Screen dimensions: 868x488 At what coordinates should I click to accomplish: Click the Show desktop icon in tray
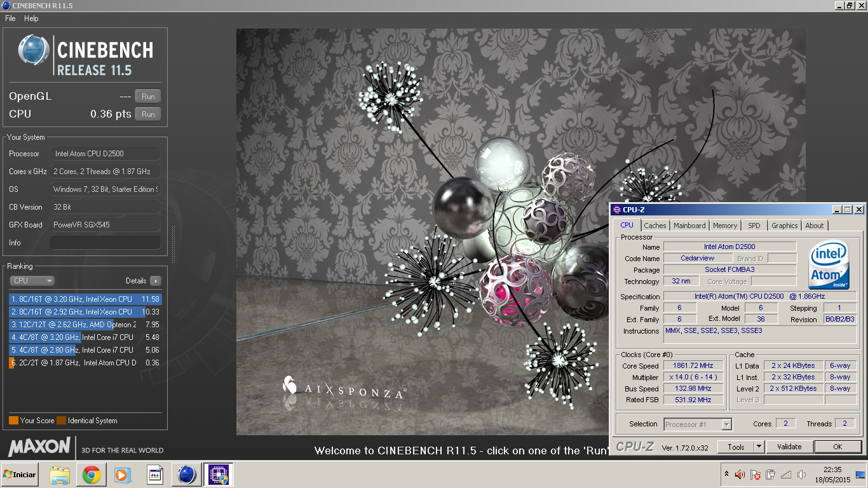click(x=861, y=475)
